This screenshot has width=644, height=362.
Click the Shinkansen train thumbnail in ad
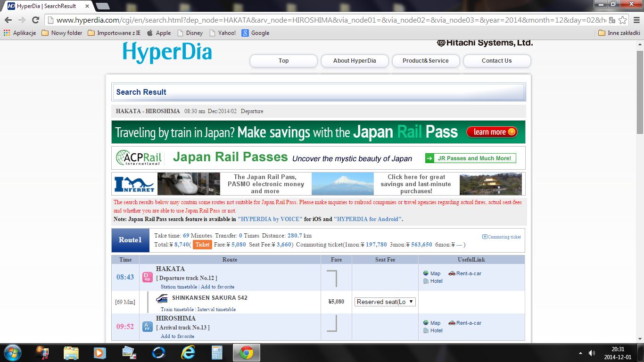point(189,184)
